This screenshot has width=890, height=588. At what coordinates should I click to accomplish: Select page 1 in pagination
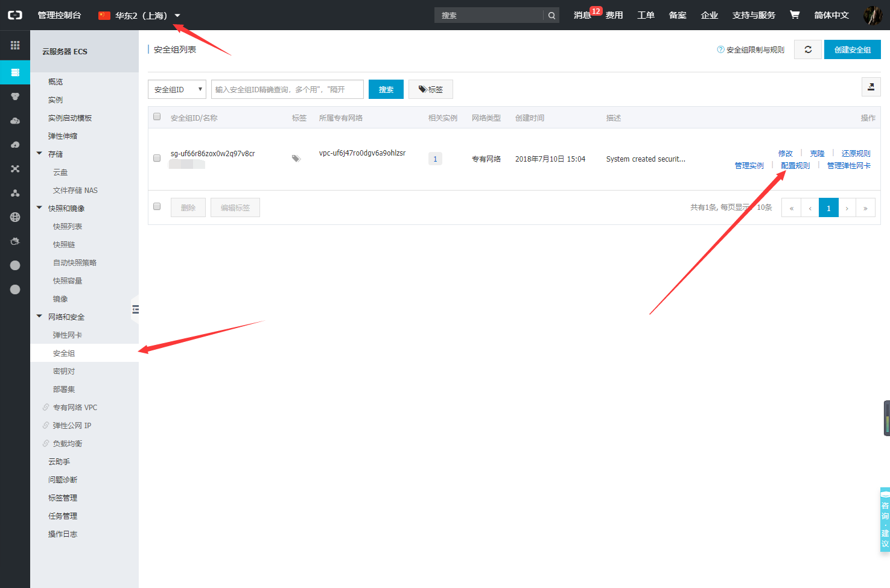pos(828,207)
